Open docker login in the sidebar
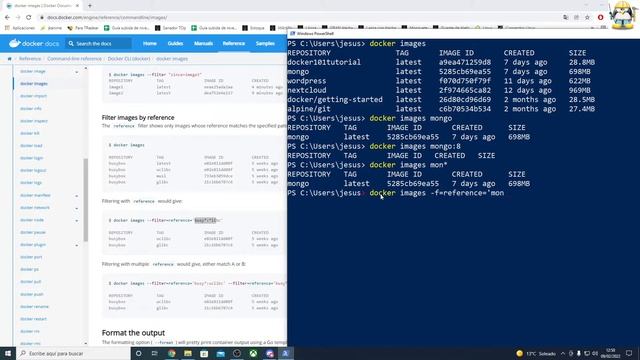 (32, 158)
